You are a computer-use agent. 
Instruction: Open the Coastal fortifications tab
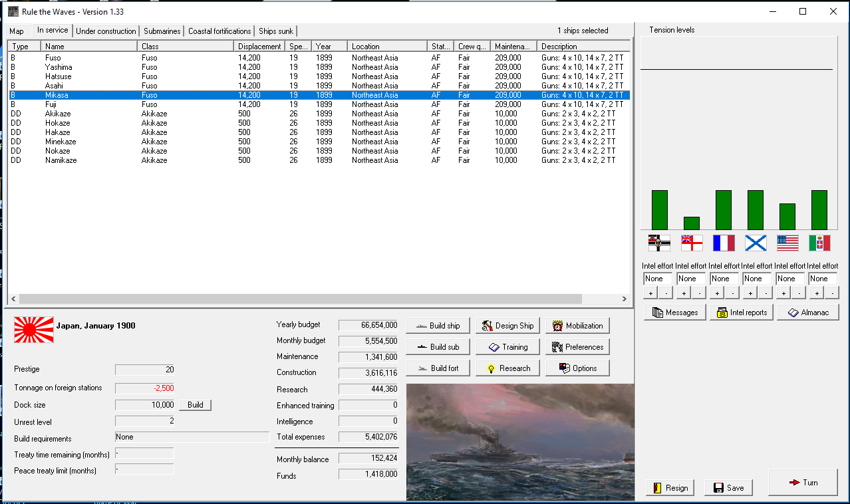click(219, 31)
